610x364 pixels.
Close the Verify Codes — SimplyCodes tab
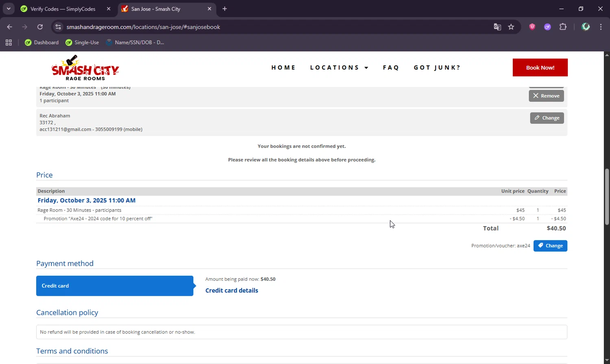point(109,9)
